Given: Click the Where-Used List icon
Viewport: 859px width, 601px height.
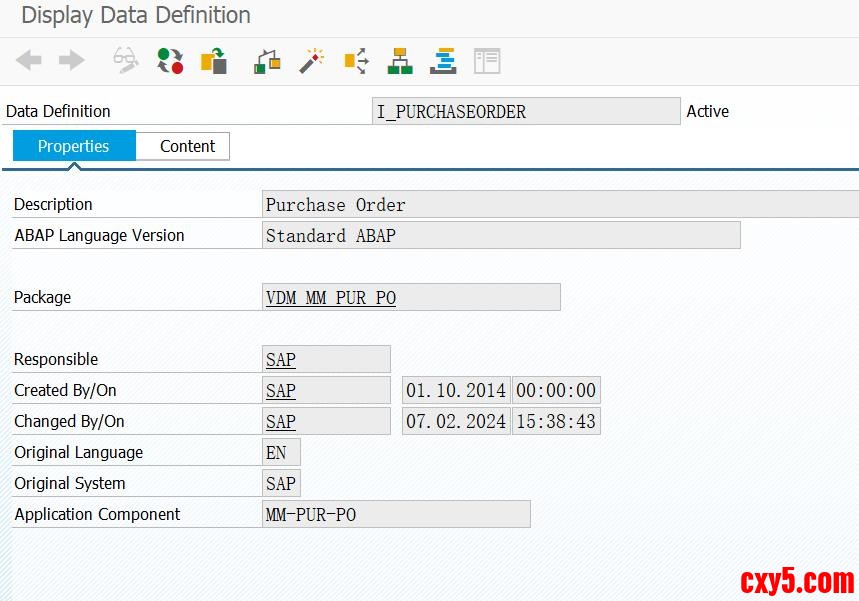Looking at the screenshot, I should tap(356, 61).
